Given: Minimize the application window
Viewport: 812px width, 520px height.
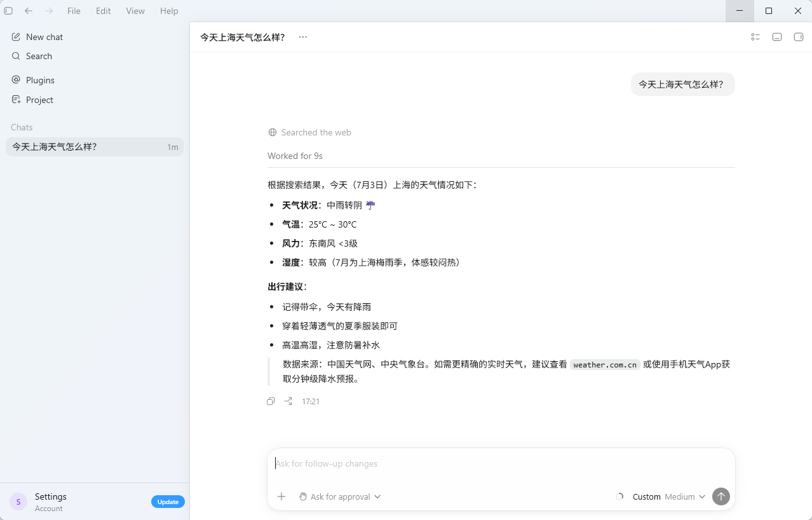Looking at the screenshot, I should click(x=740, y=11).
